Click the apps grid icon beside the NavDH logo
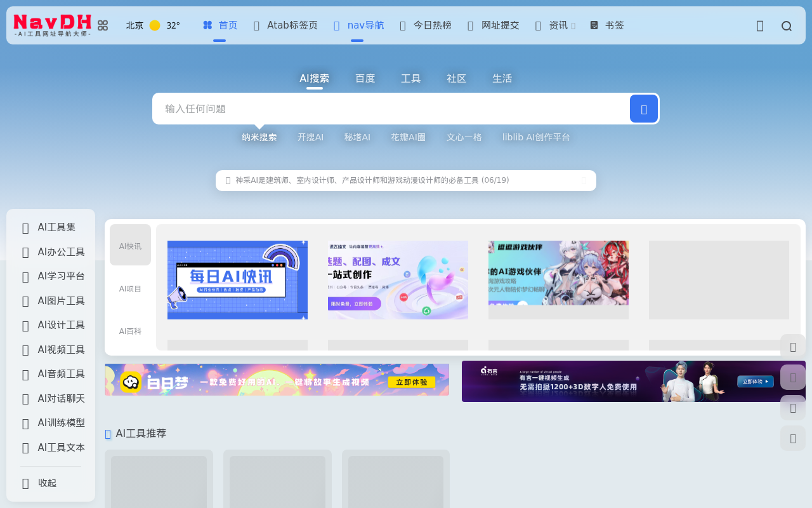This screenshot has width=812, height=508. [103, 25]
